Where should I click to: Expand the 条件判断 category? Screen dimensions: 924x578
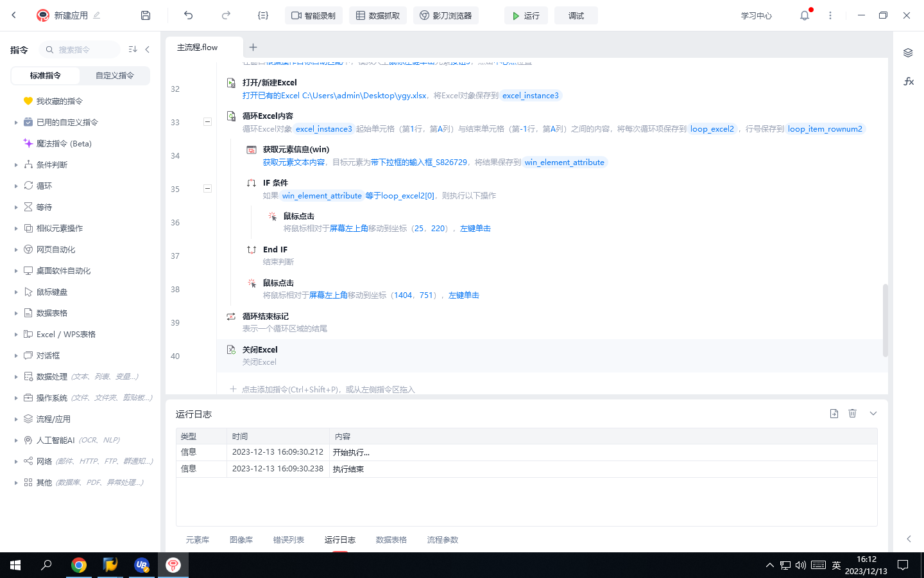(x=16, y=165)
